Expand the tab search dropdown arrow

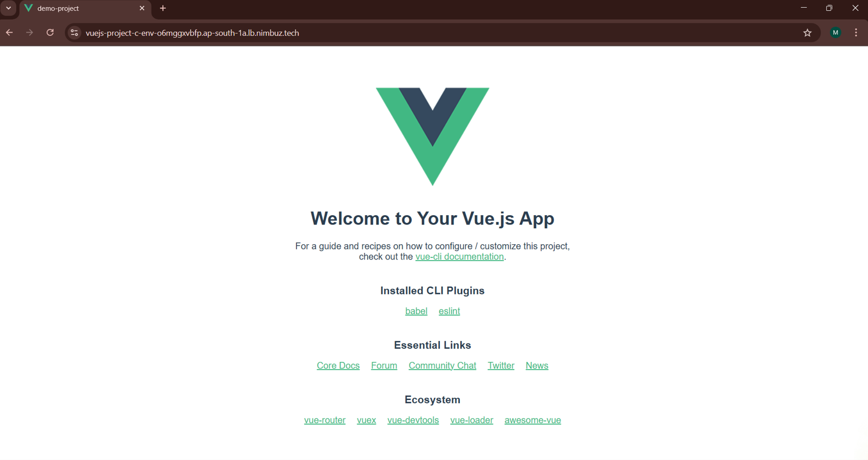tap(9, 8)
